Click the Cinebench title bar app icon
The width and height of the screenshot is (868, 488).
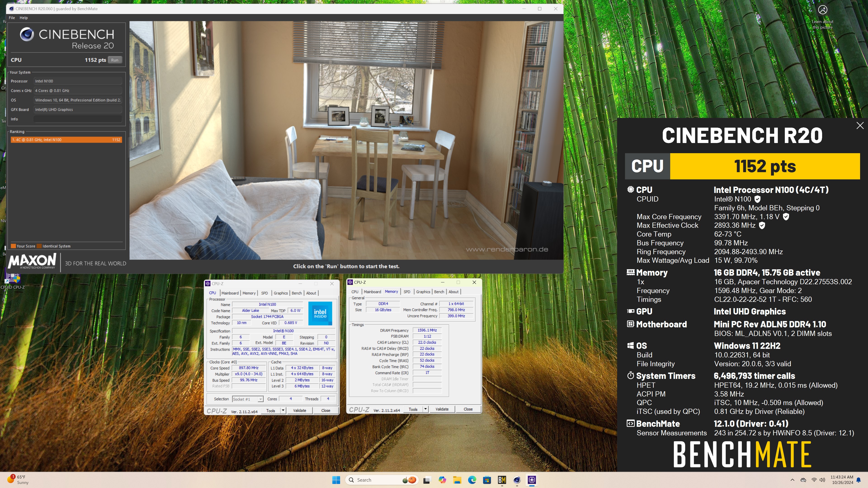[x=11, y=9]
